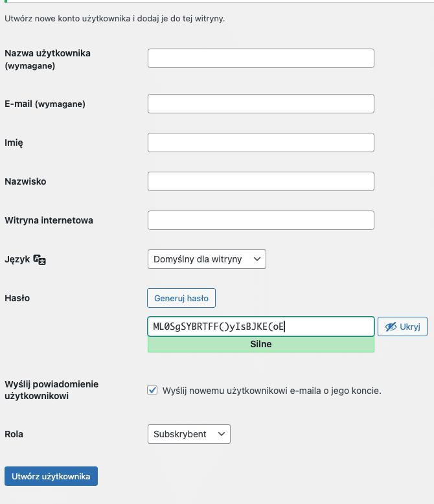This screenshot has width=434, height=504.
Task: Click the 'Utwórz użytkownika' submit button
Action: 51,476
